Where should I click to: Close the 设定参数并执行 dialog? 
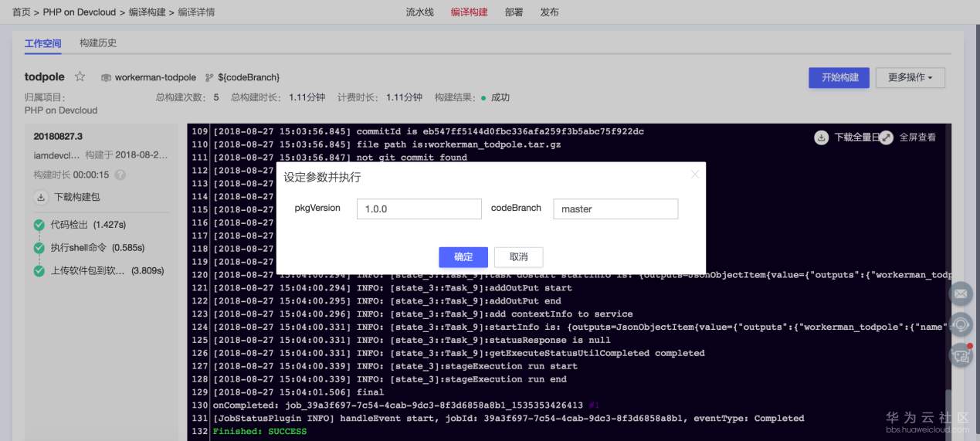[694, 175]
